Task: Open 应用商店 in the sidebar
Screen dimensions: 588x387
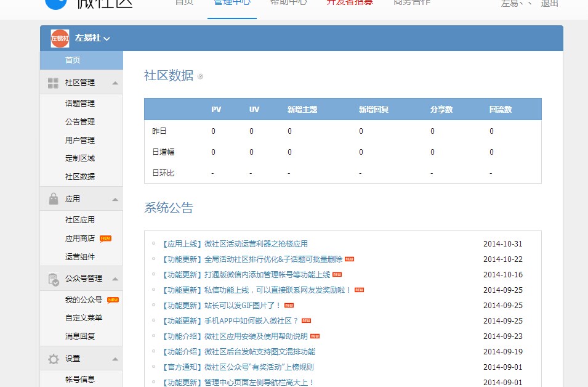Action: [80, 238]
